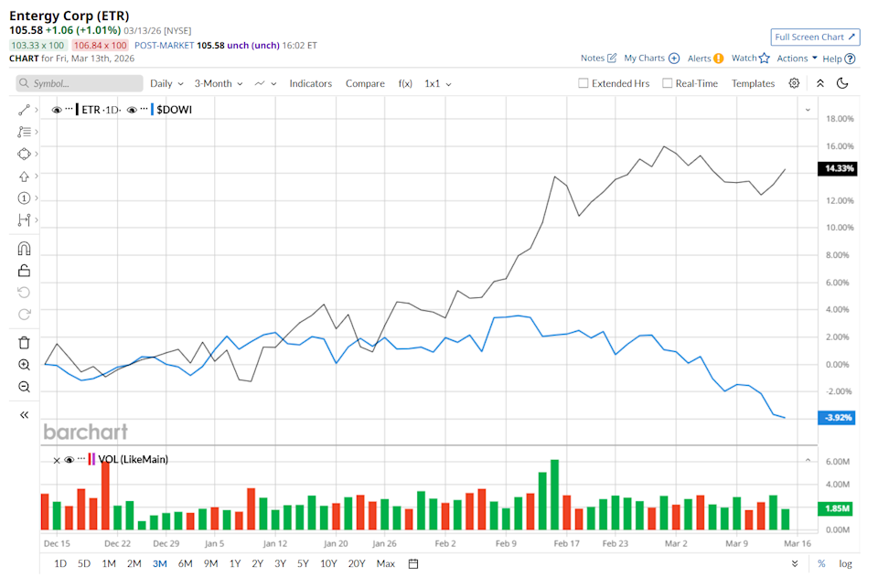Switch to dark mode moon icon

pos(842,83)
